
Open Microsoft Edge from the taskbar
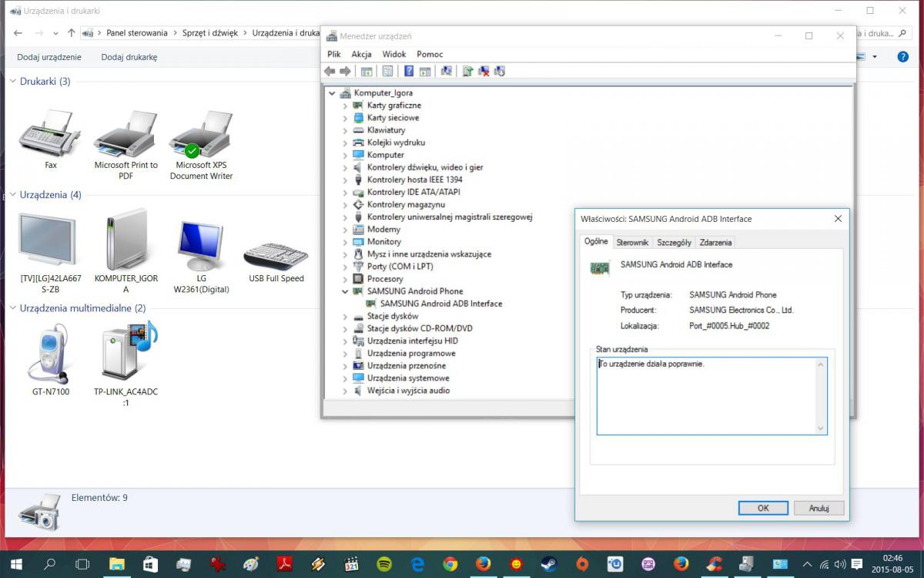(417, 564)
